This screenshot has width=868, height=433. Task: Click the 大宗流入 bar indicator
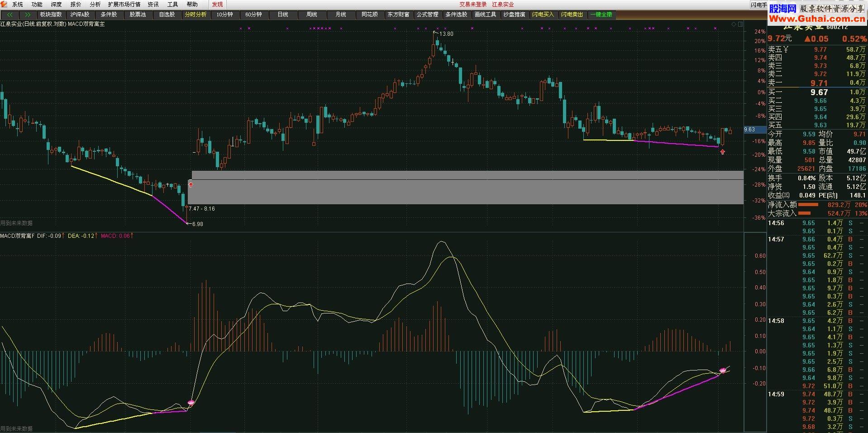804,213
